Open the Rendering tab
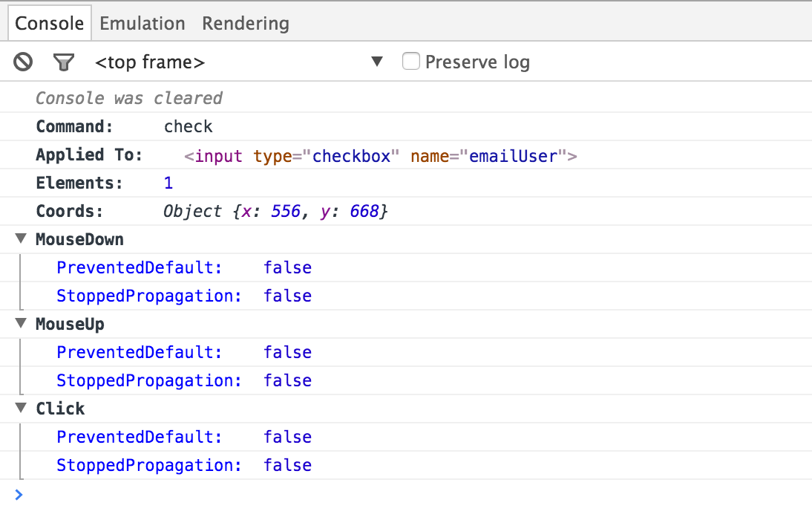Viewport: 812px width, 520px height. coord(245,23)
